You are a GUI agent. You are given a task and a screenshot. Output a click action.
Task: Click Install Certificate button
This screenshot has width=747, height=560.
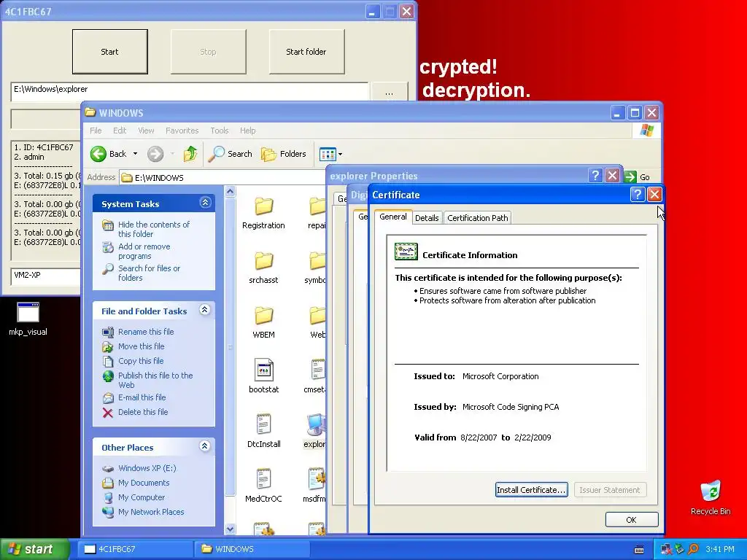[x=531, y=490]
